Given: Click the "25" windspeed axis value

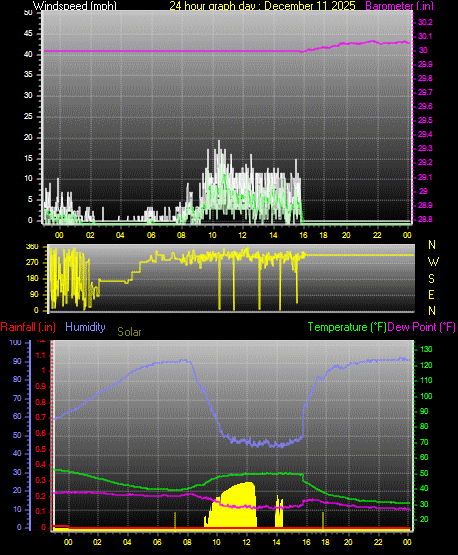Looking at the screenshot, I should (28, 116).
